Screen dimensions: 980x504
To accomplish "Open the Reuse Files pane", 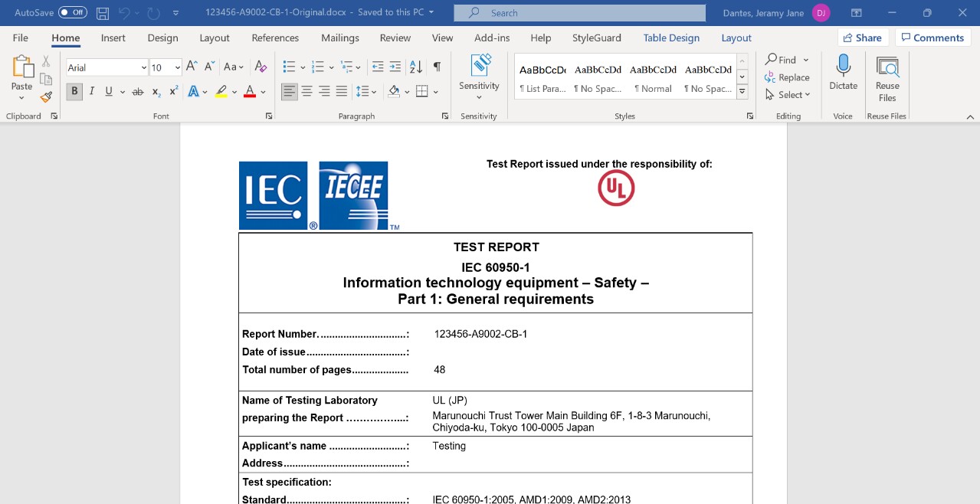I will [x=887, y=79].
